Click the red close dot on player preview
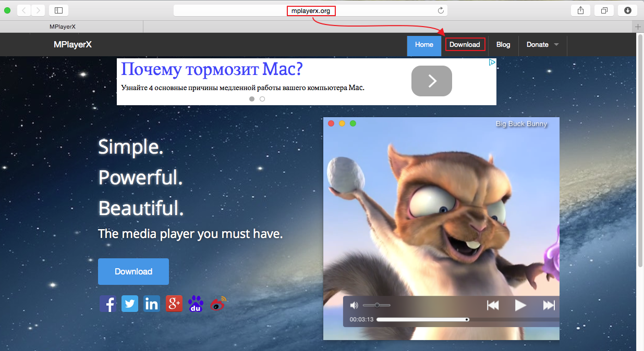This screenshot has height=351, width=644. [331, 123]
